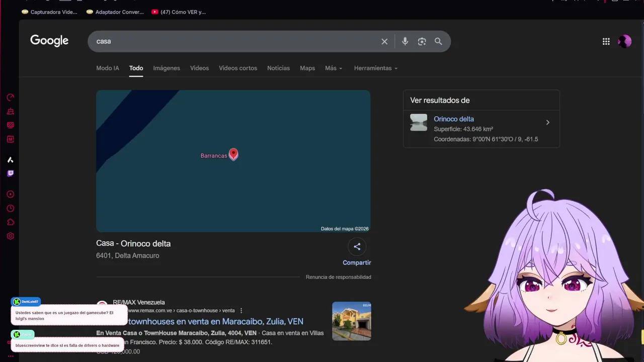Click the Casa - Orinoco delta heading
The image size is (644, 362).
133,244
